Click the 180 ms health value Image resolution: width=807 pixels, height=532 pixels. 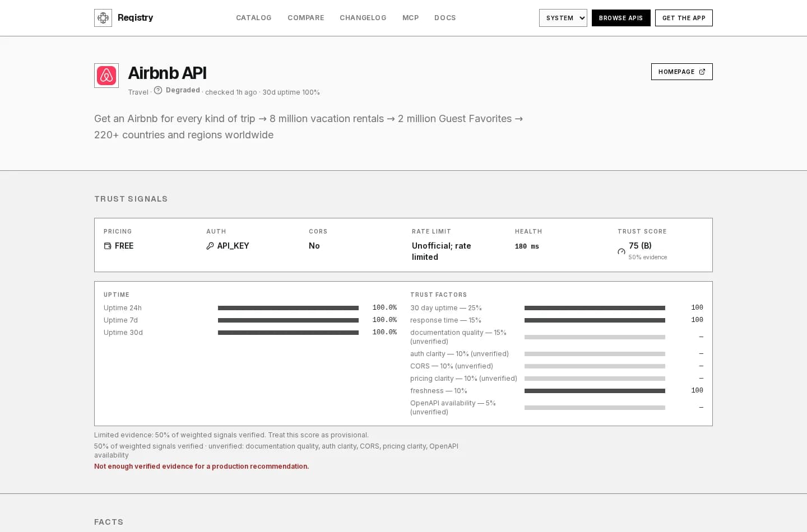click(527, 246)
